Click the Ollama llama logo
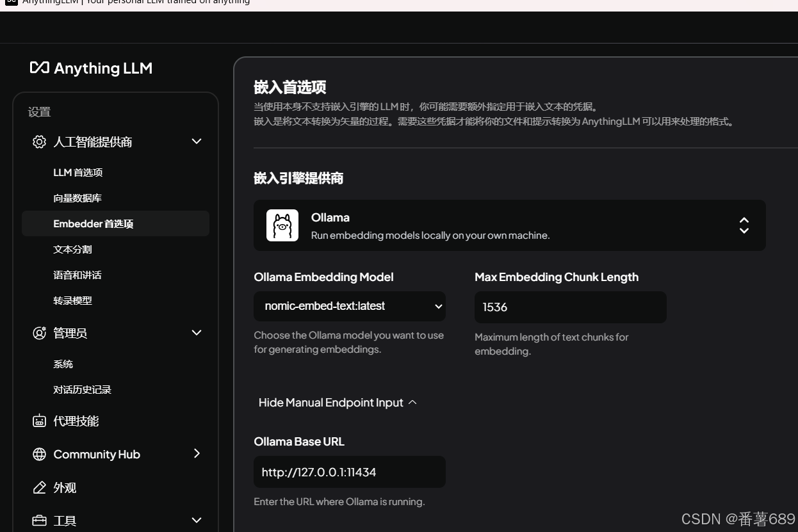798x532 pixels. click(x=282, y=225)
